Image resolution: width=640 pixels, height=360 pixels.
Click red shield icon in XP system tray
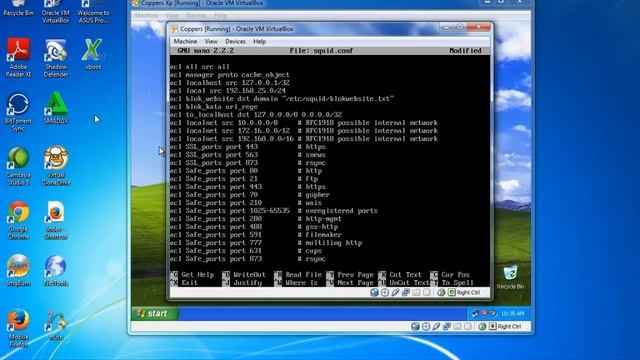click(x=484, y=313)
